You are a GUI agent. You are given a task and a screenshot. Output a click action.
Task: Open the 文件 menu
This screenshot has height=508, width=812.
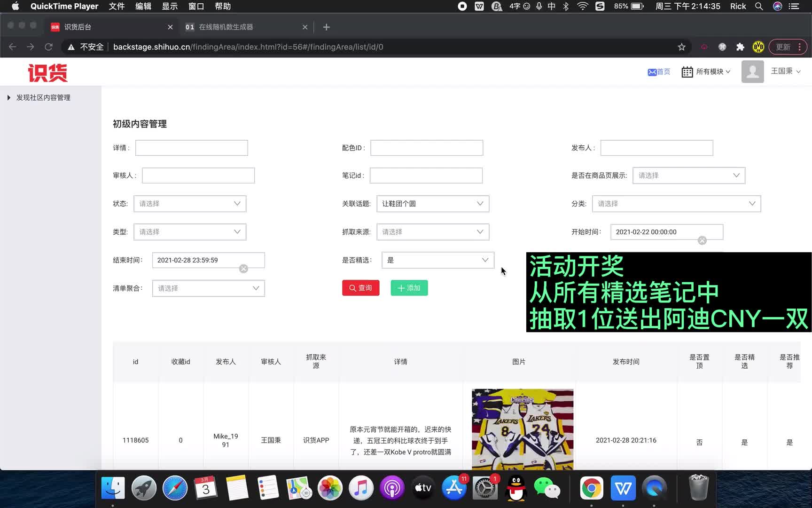click(x=117, y=6)
